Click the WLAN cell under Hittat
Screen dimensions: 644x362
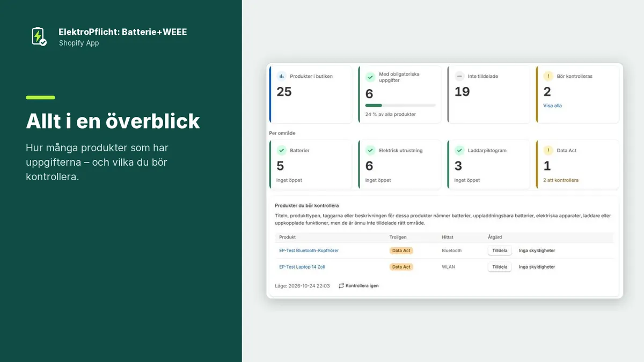pyautogui.click(x=448, y=267)
